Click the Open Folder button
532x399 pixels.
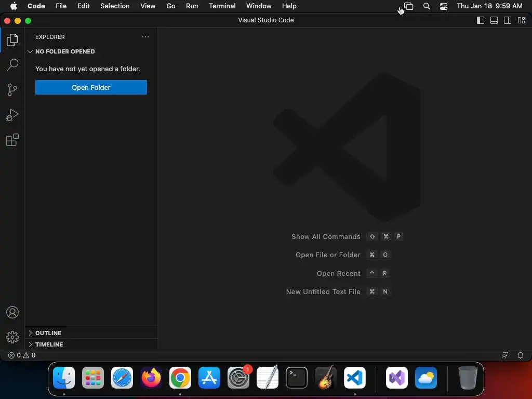point(91,87)
